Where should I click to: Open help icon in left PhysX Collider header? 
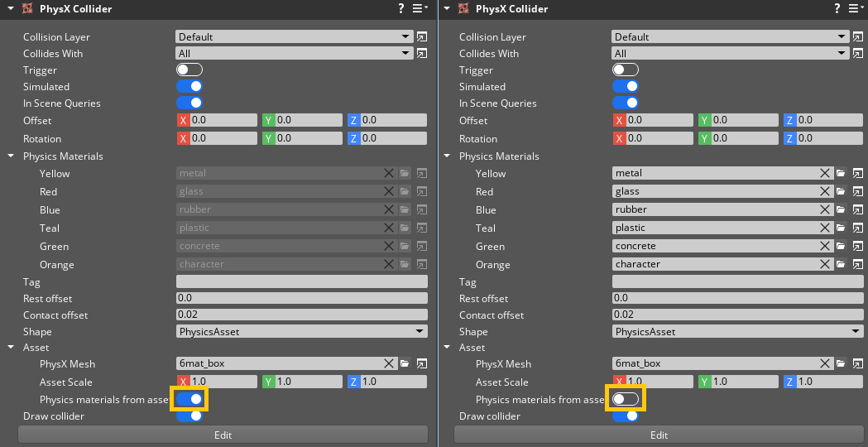401,8
